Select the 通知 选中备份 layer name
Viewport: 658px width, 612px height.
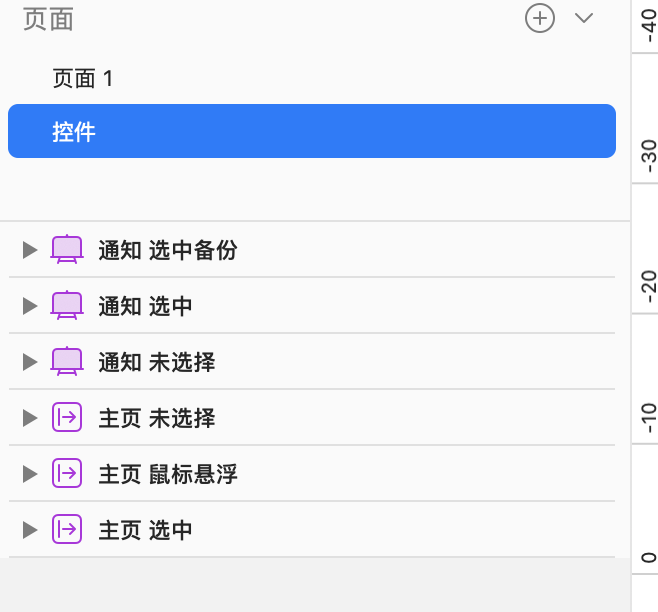coord(168,250)
